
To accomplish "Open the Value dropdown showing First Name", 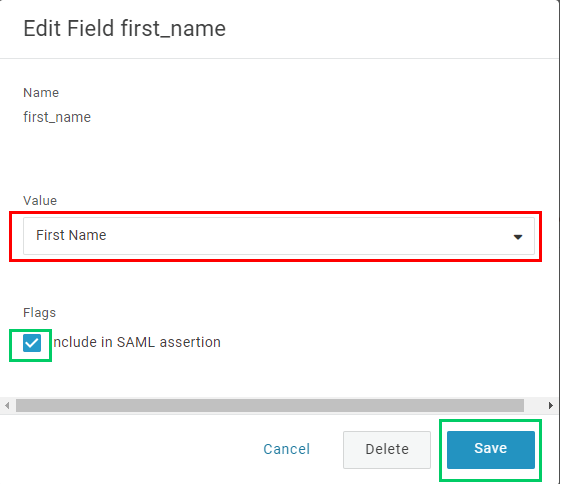I will pos(279,236).
